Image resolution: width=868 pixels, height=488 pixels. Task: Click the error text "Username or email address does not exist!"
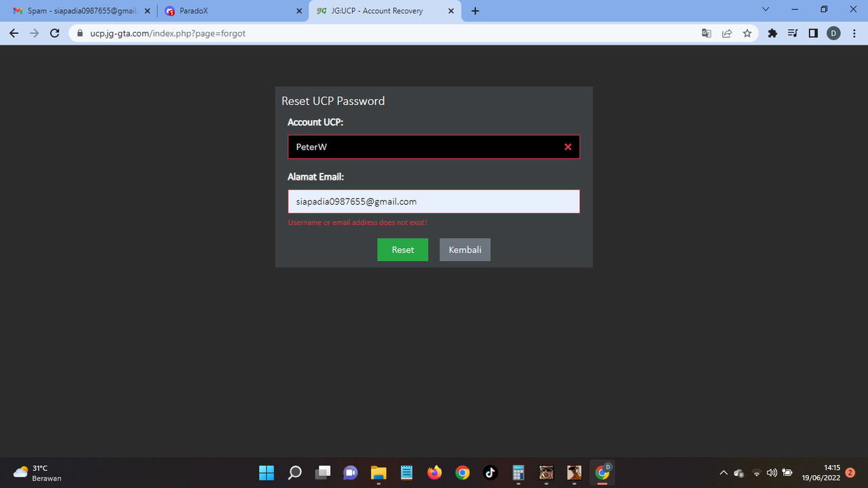coord(357,222)
